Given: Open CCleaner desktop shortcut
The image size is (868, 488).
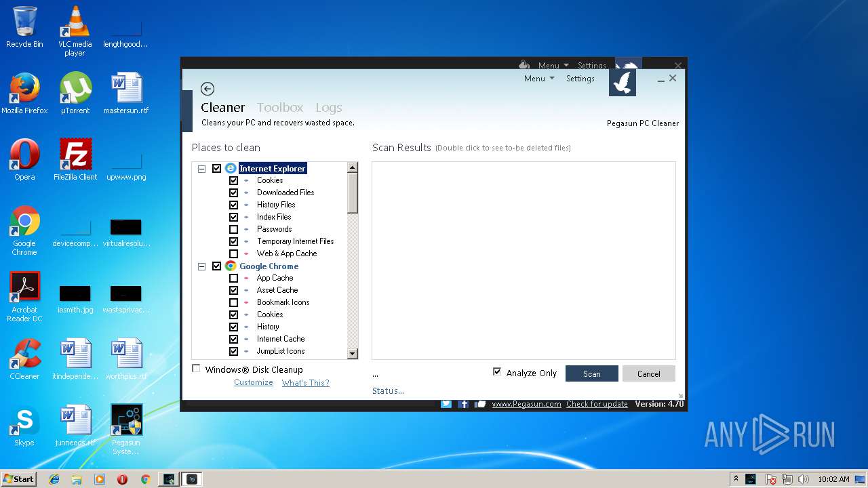Looking at the screenshot, I should 24,359.
